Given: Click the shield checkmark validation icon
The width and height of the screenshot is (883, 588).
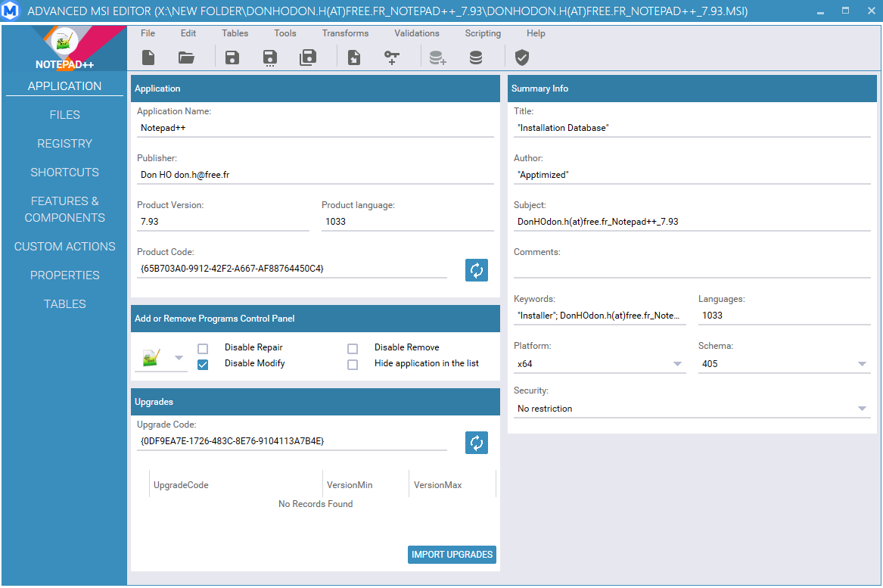Looking at the screenshot, I should [x=521, y=58].
